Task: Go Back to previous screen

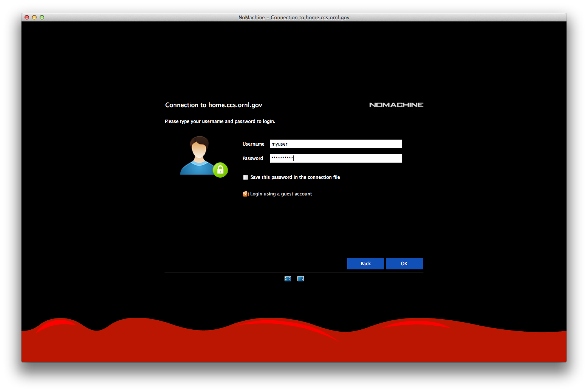Action: click(x=366, y=264)
